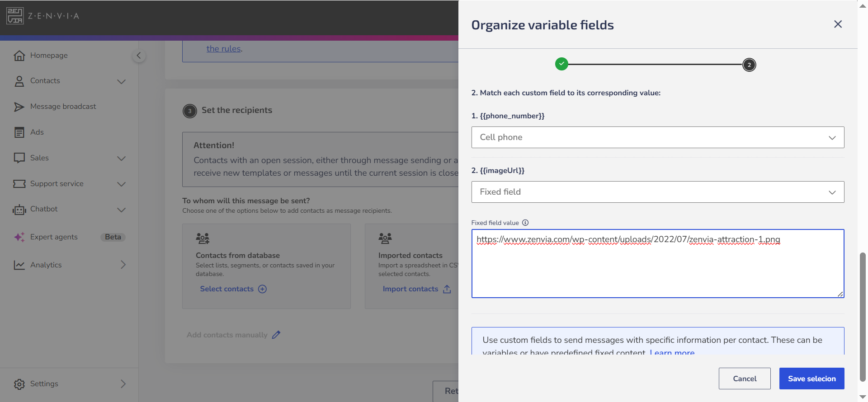The height and width of the screenshot is (402, 868).
Task: Click the Message broadcast paper plane icon
Action: pyautogui.click(x=19, y=107)
